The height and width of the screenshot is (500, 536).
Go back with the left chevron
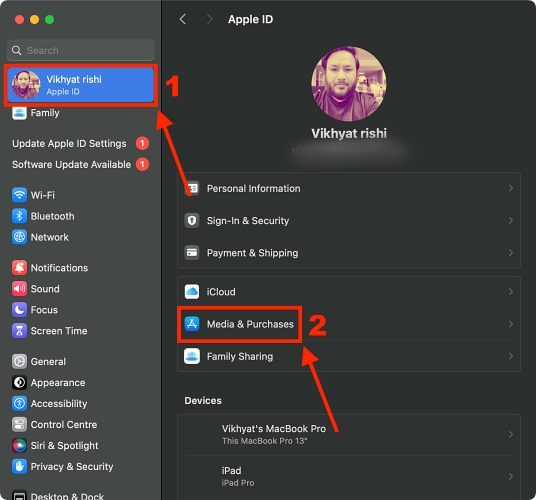click(183, 19)
